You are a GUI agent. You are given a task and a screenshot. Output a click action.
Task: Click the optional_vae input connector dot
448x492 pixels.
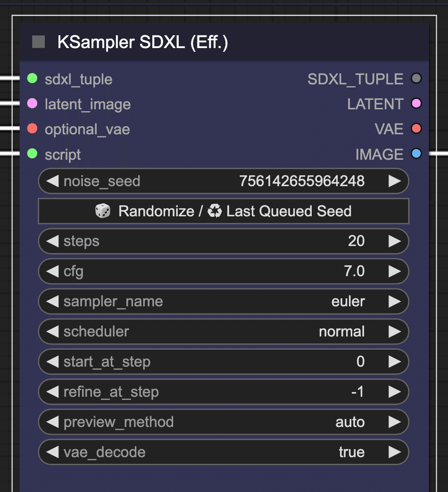(33, 128)
